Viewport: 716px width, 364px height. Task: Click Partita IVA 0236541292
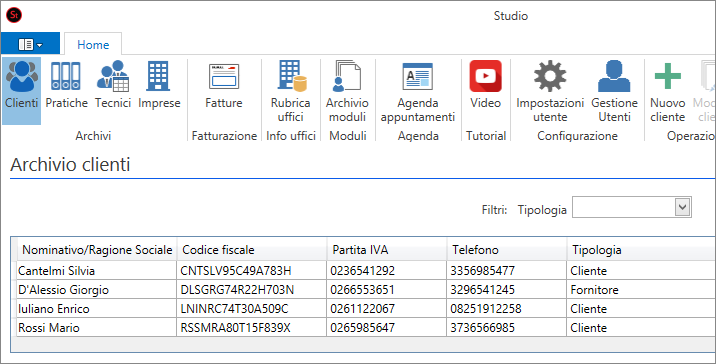(x=363, y=271)
